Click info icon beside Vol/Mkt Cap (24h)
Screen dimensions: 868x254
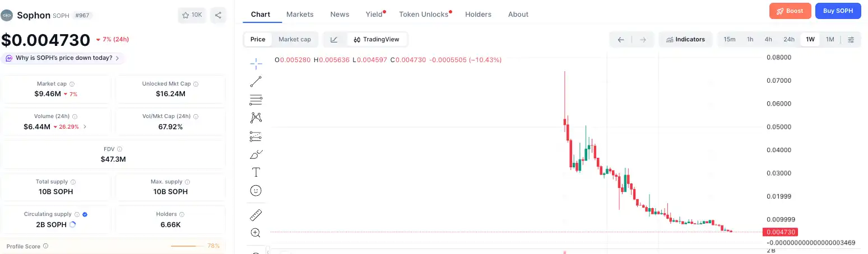pos(196,116)
